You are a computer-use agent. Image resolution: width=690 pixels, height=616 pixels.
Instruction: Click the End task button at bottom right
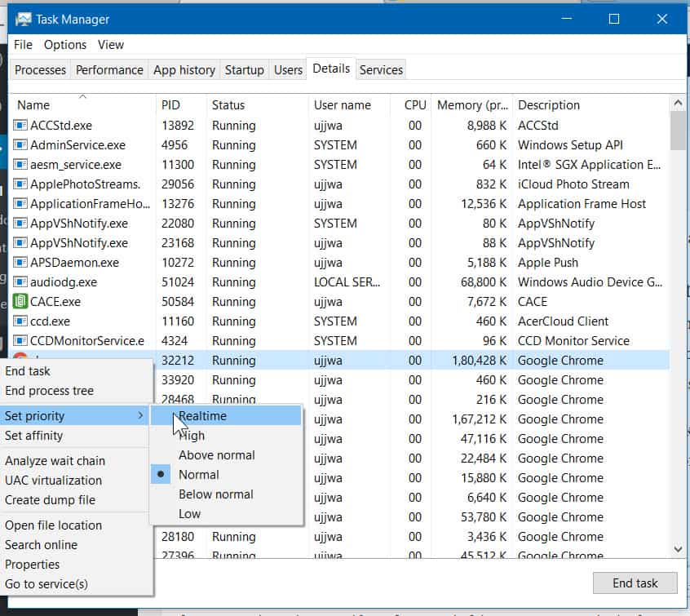tap(635, 583)
